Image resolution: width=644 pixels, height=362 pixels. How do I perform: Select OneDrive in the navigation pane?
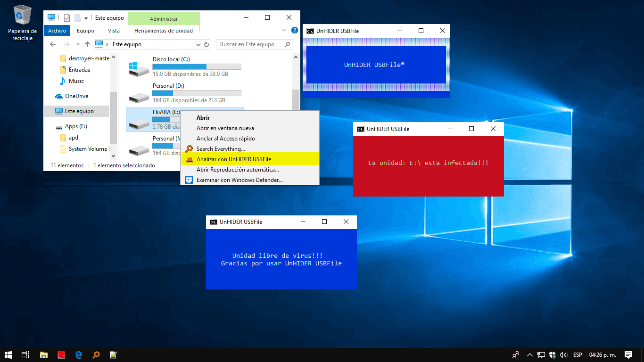[72, 96]
